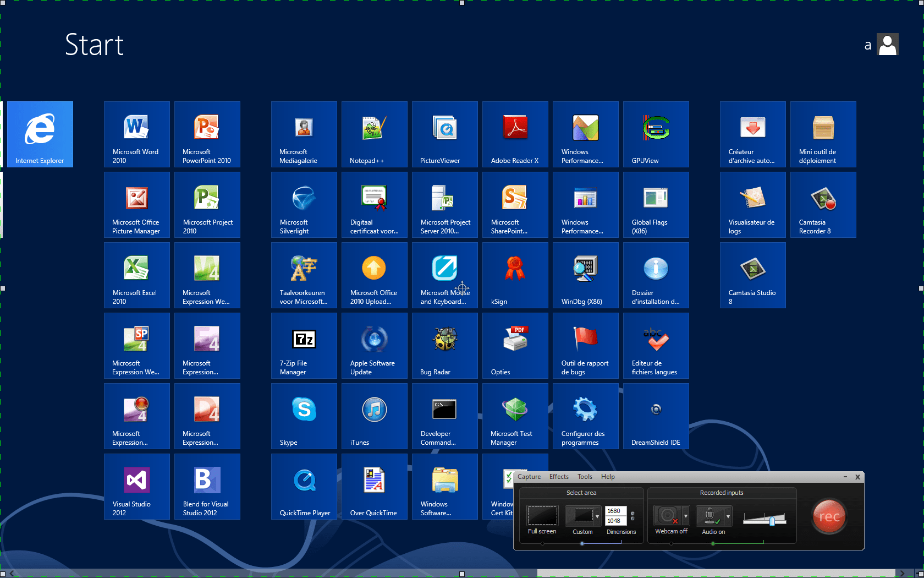The image size is (924, 578).
Task: Open the Capture menu in recorder
Action: click(x=529, y=477)
